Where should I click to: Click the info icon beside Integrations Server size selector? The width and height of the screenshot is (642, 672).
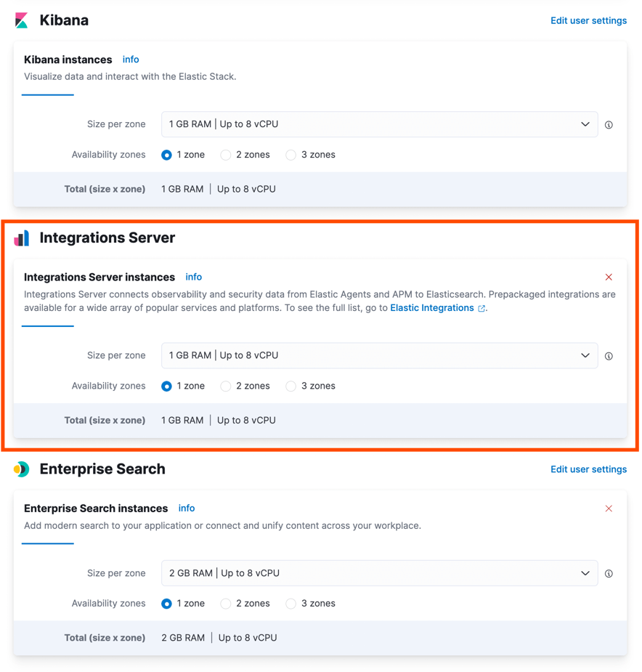[609, 356]
